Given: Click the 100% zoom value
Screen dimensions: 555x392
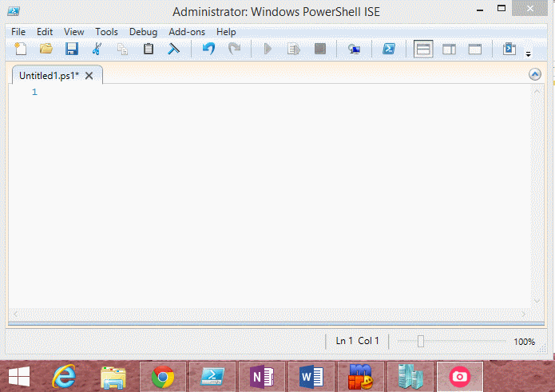Looking at the screenshot, I should [x=524, y=342].
